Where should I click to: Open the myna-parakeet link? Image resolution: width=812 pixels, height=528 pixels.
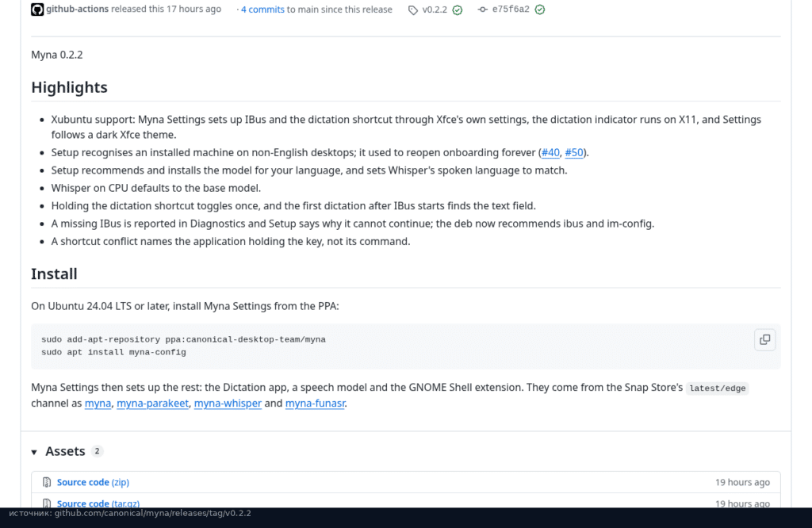[153, 404]
